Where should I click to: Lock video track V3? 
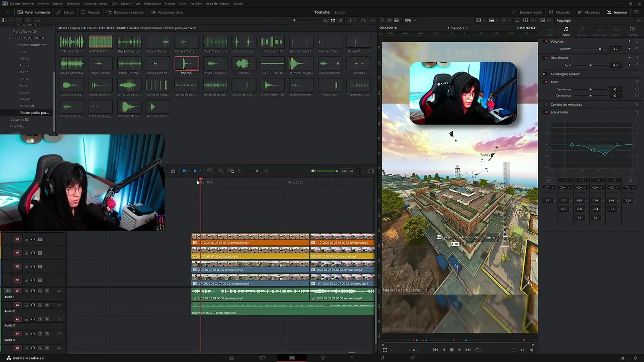click(x=26, y=253)
